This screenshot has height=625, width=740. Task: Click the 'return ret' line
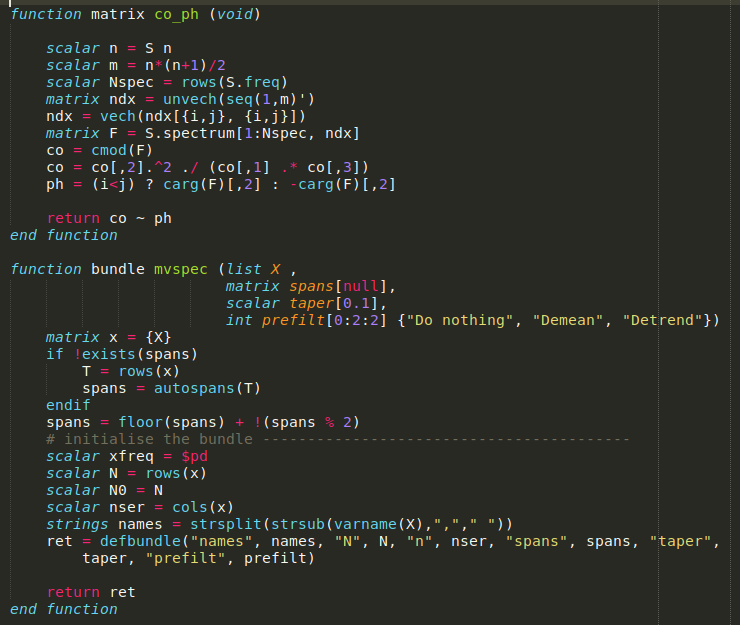pyautogui.click(x=91, y=592)
